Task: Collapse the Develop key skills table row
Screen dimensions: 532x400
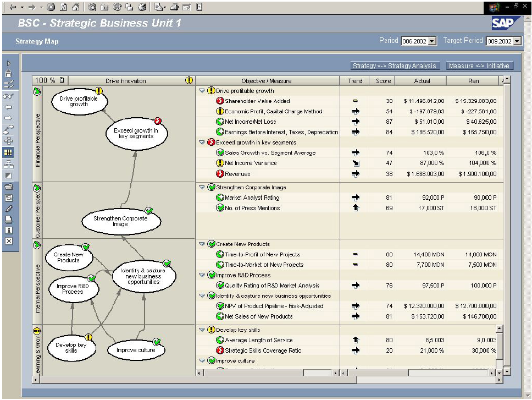Action: tap(202, 330)
